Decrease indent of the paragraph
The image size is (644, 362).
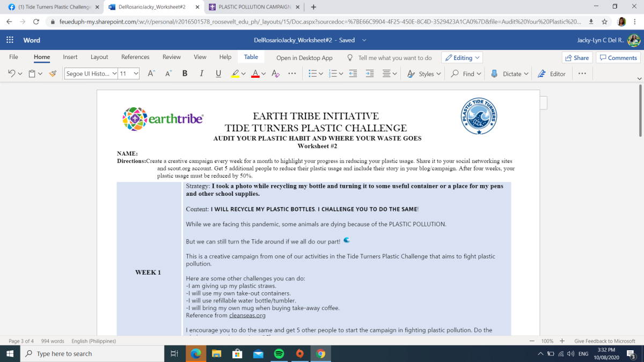353,74
